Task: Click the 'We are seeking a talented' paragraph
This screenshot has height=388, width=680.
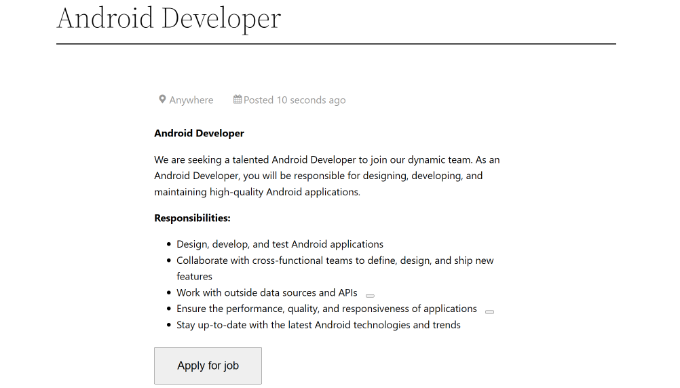Action: 327,176
